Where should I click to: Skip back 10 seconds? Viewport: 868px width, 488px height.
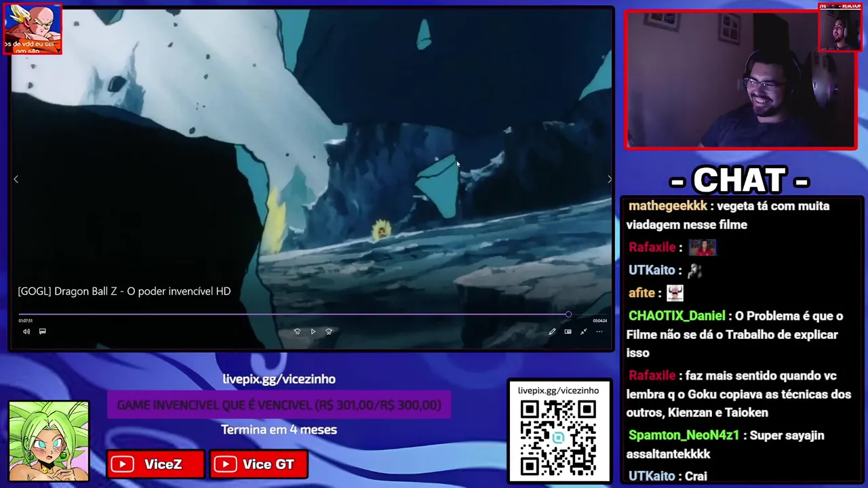[297, 331]
